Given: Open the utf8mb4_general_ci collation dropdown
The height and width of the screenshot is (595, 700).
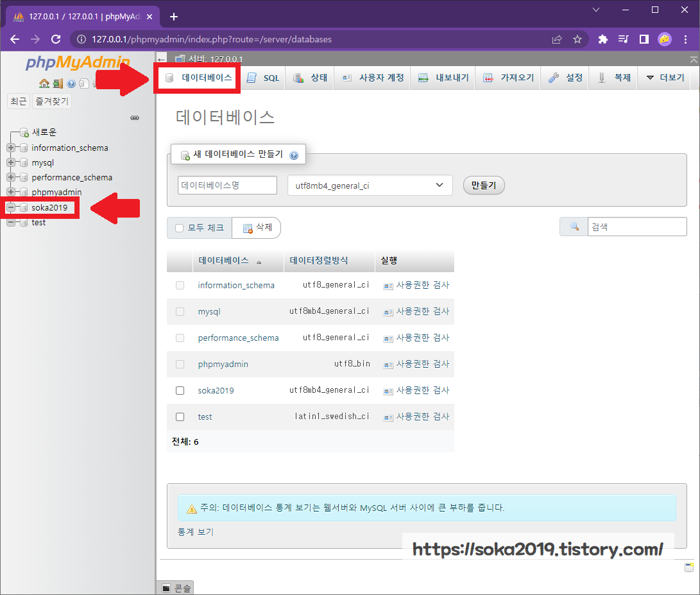Looking at the screenshot, I should (370, 185).
